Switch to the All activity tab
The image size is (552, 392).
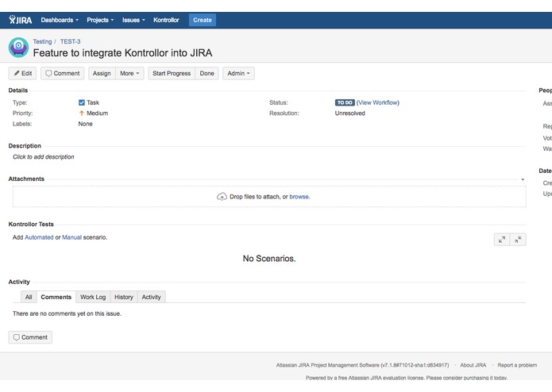click(29, 297)
